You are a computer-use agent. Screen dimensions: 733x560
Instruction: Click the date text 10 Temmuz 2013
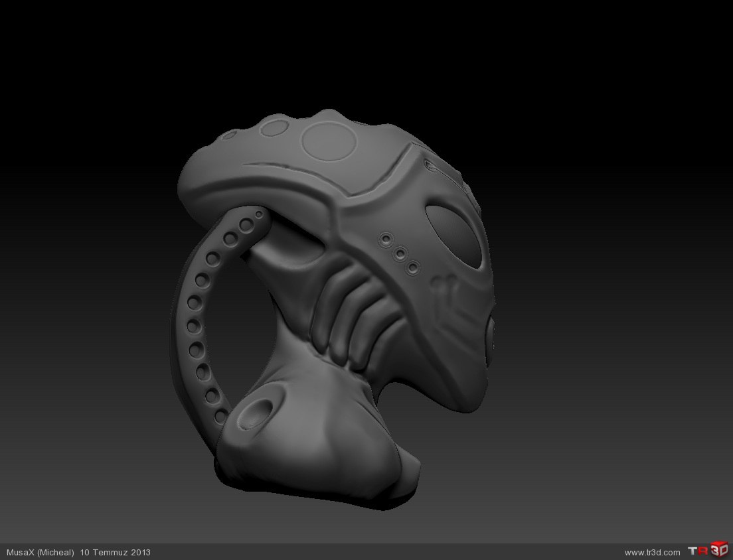coord(116,553)
